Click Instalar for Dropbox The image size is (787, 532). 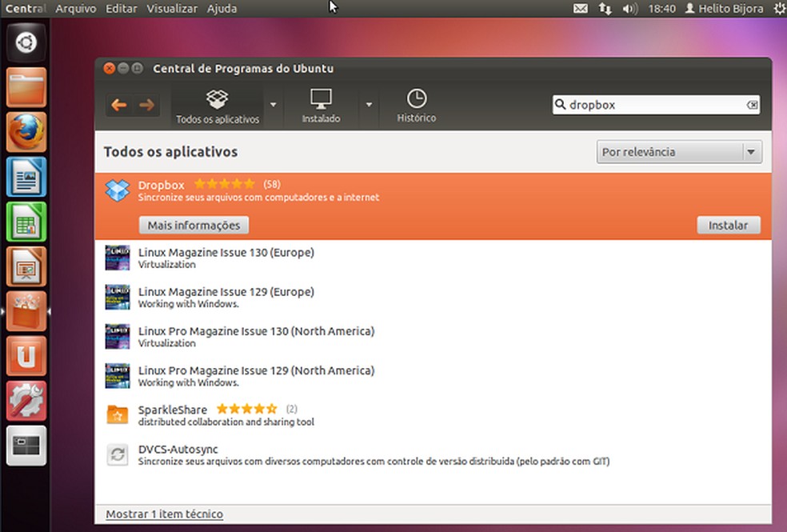729,226
